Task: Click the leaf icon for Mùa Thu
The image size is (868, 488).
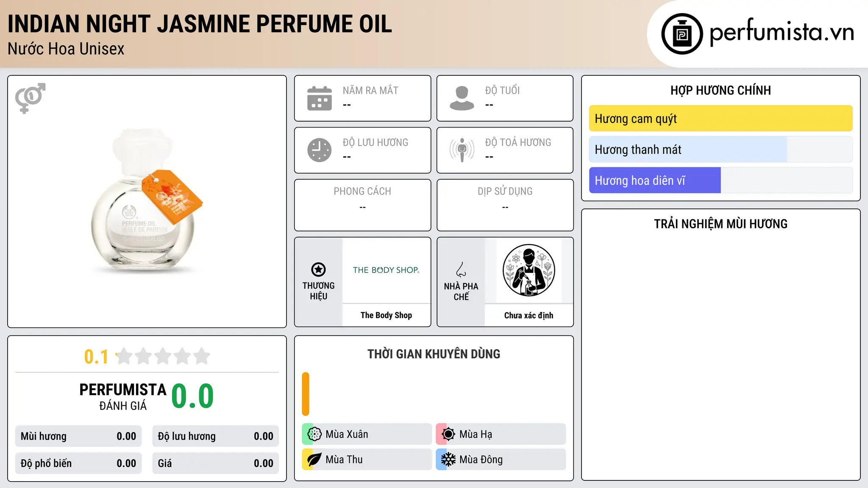Action: pyautogui.click(x=314, y=460)
